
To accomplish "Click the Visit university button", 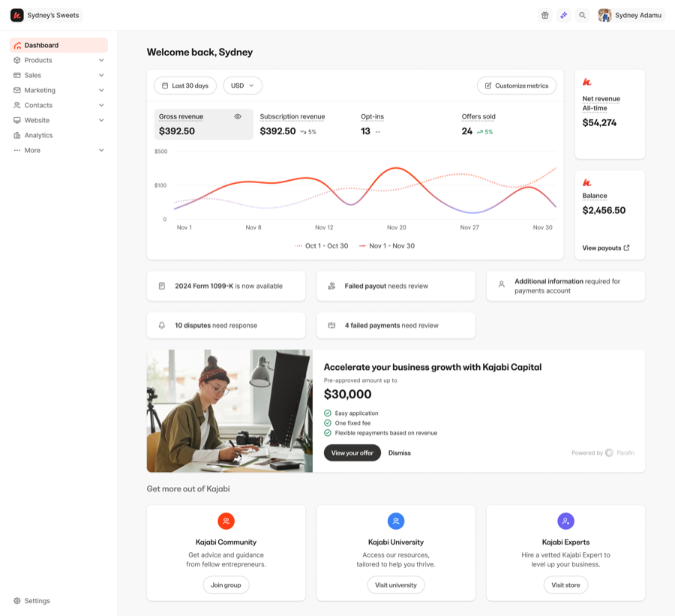I will (396, 585).
